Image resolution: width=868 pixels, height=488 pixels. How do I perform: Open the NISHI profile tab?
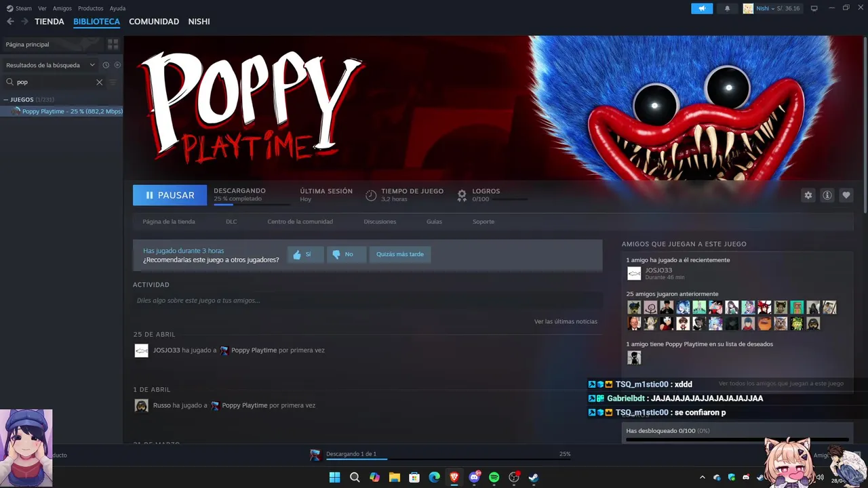click(199, 22)
